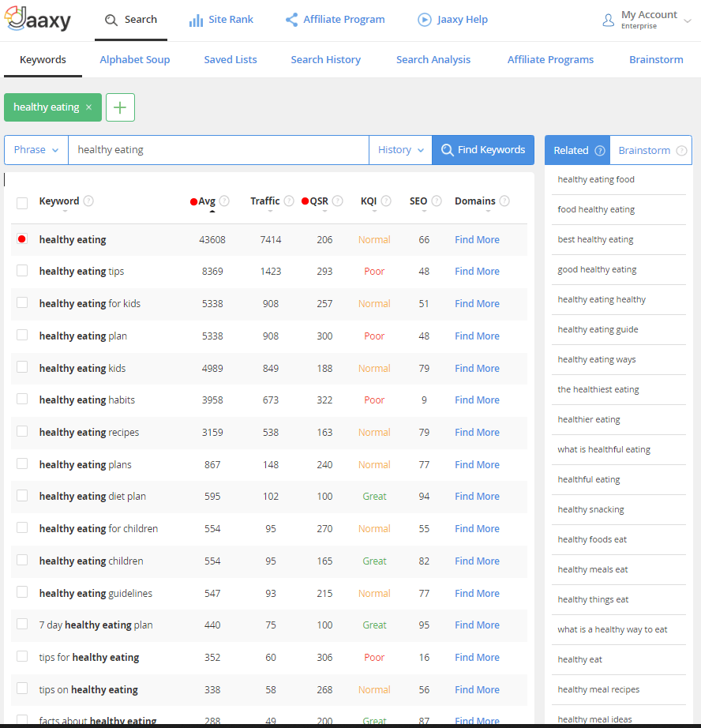This screenshot has height=728, width=701.
Task: Click the Jaaxy logo
Action: click(x=38, y=19)
